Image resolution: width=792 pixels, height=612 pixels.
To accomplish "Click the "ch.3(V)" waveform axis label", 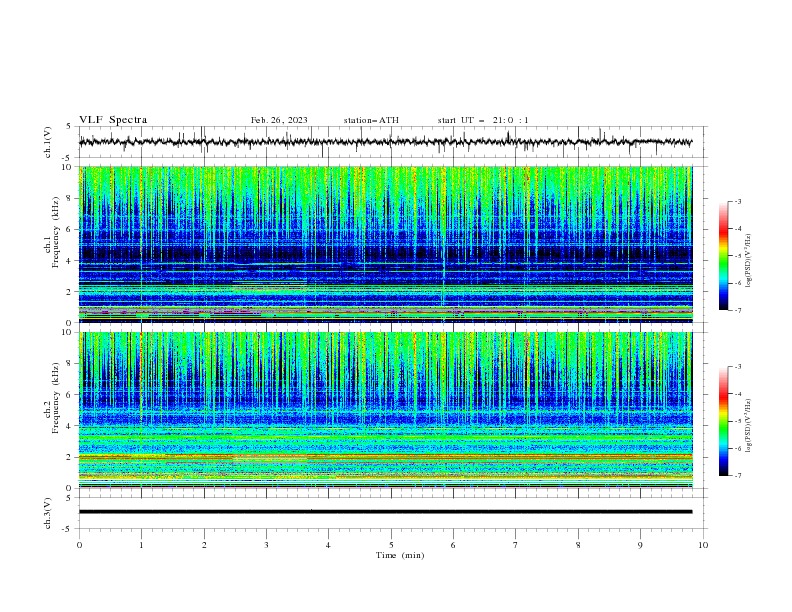I will 48,513.
